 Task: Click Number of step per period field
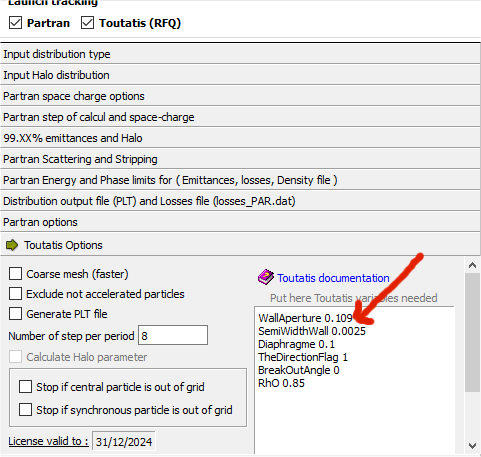173,335
